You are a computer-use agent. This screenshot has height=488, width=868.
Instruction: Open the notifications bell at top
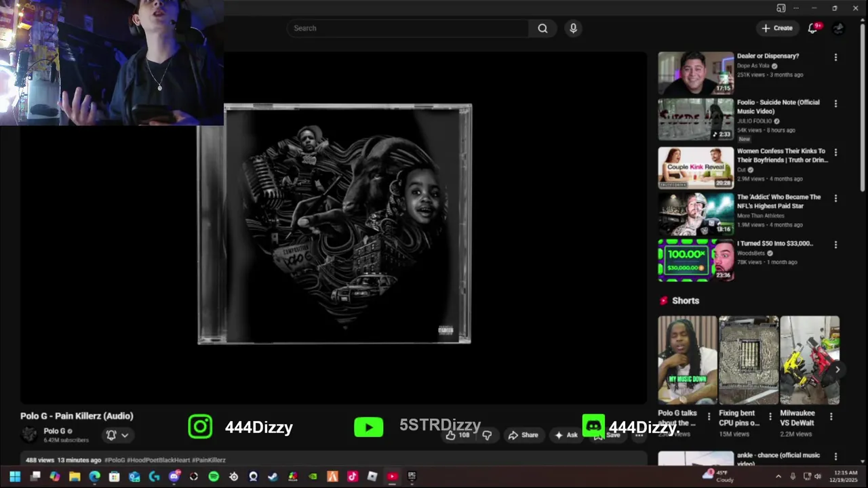click(x=812, y=28)
